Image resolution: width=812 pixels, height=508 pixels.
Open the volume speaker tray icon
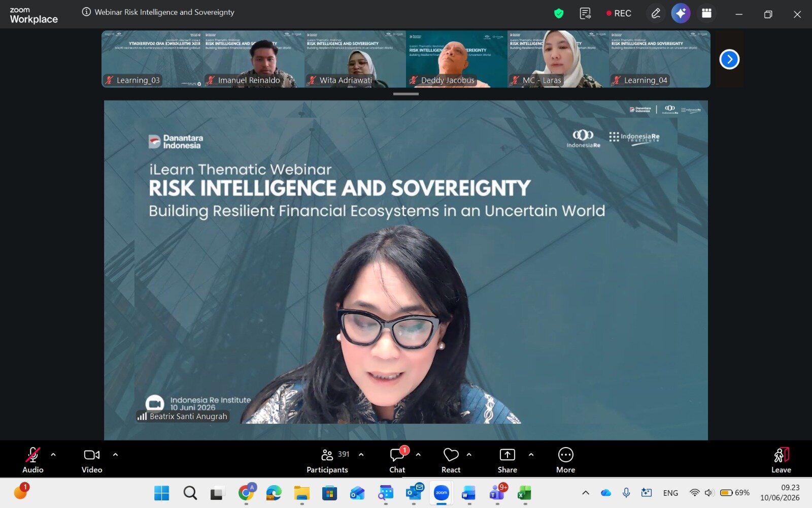point(709,493)
